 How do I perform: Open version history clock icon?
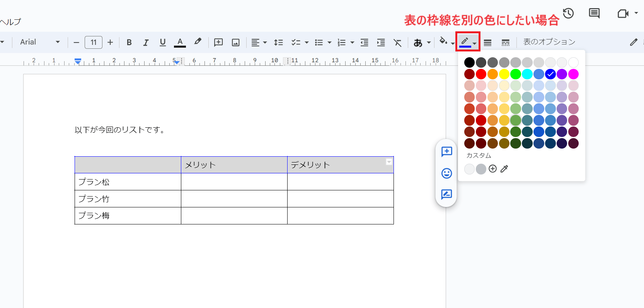pyautogui.click(x=568, y=14)
